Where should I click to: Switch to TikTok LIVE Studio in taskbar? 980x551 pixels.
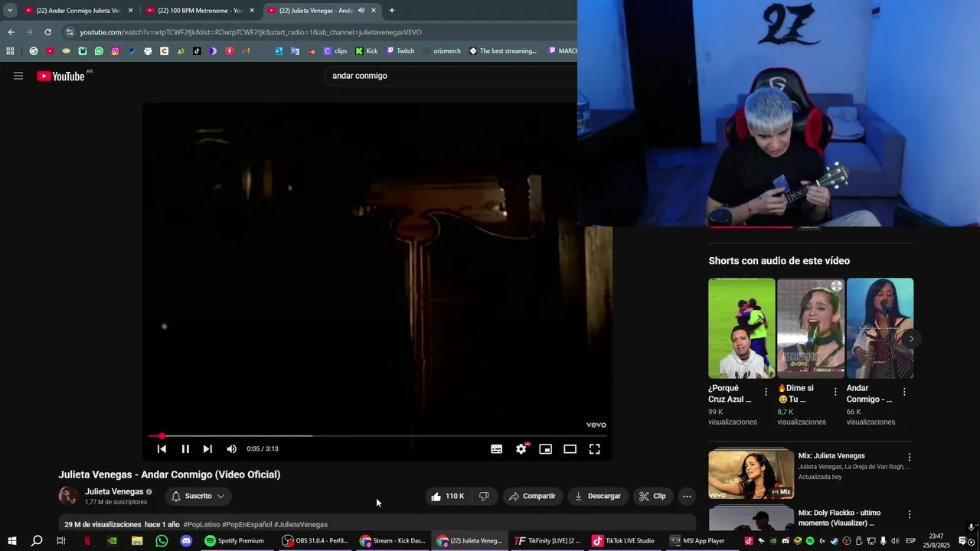623,541
